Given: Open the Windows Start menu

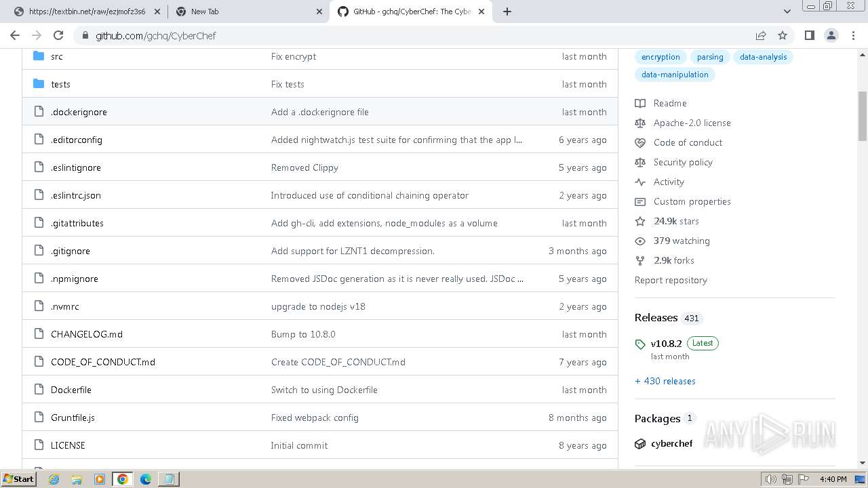Looking at the screenshot, I should (19, 479).
